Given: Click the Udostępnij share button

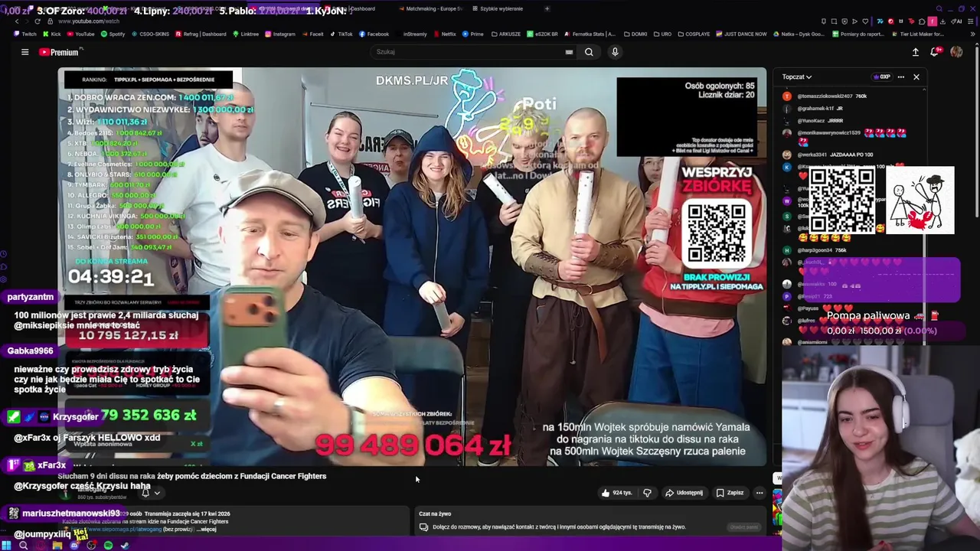Looking at the screenshot, I should pos(684,493).
